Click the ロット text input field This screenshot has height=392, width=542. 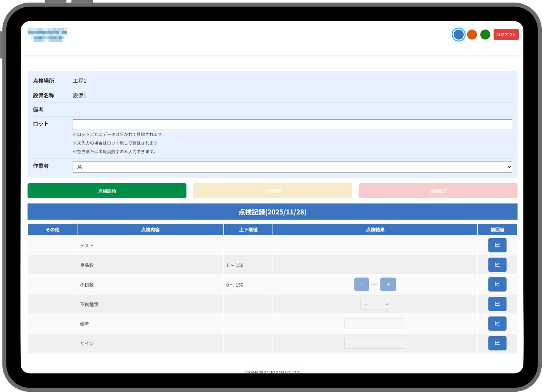[x=292, y=125]
